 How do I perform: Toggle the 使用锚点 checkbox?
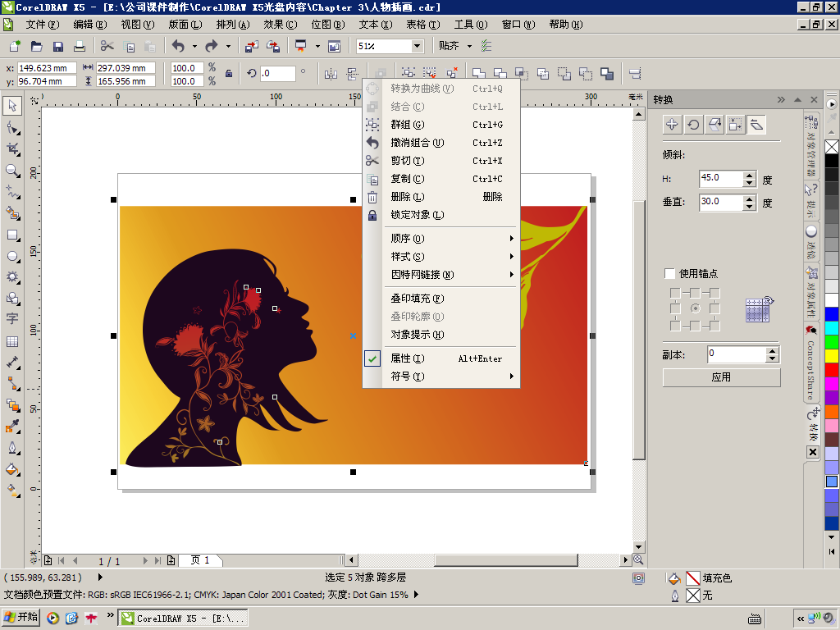669,274
